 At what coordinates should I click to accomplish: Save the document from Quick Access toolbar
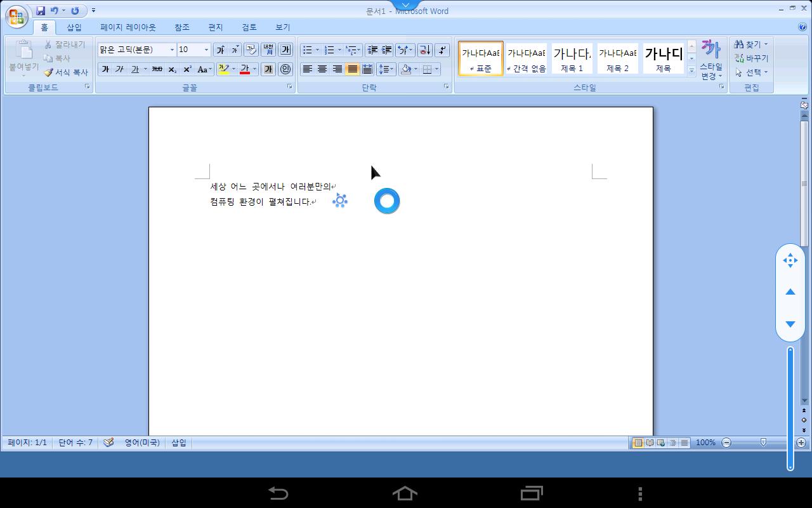41,11
